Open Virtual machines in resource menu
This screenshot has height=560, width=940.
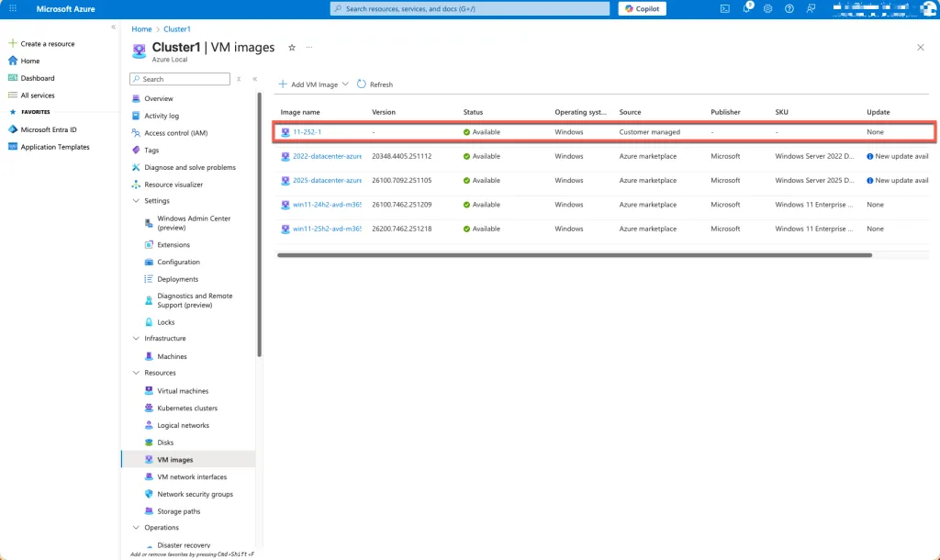click(183, 391)
